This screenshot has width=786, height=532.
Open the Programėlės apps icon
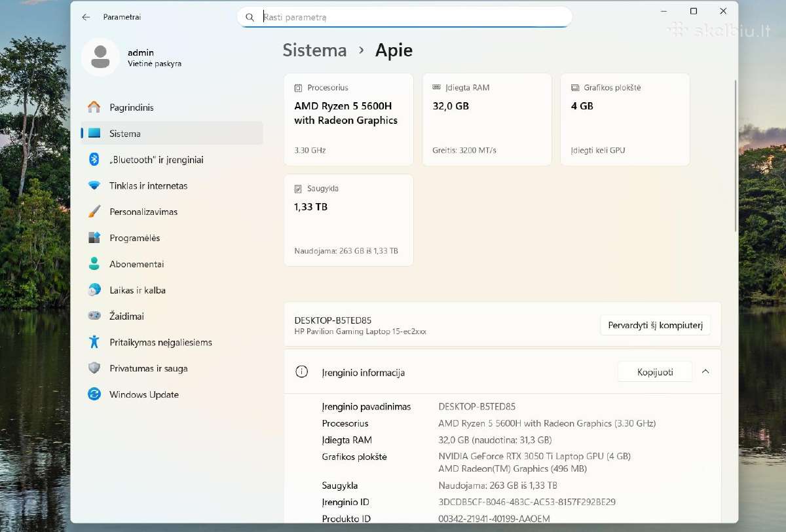pos(94,238)
